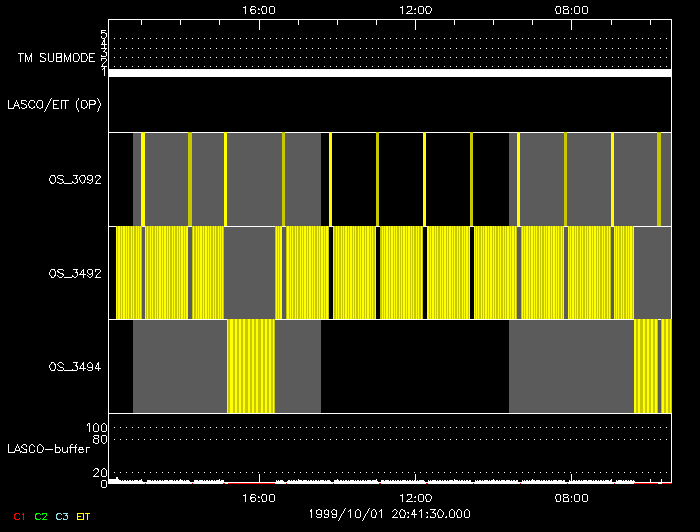Screen dimensions: 700x532
Task: Select the 12:00 label on top time axis
Action: 415,9
